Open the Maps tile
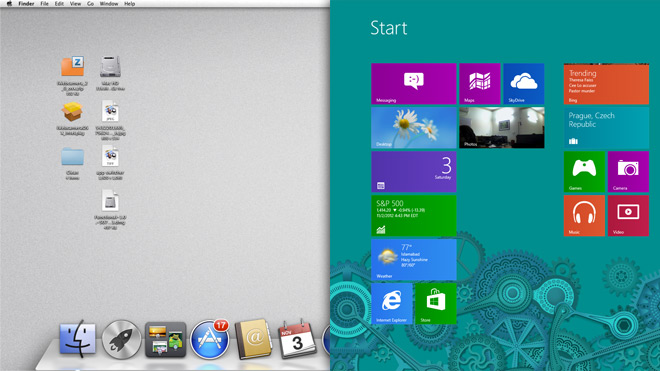The width and height of the screenshot is (660, 371). click(x=479, y=83)
